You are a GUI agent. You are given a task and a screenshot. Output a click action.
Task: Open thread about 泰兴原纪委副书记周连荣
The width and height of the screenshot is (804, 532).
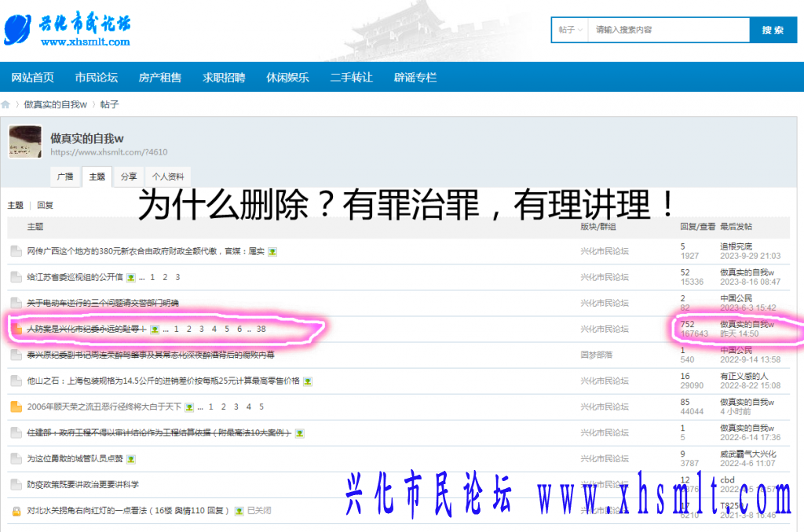click(151, 355)
